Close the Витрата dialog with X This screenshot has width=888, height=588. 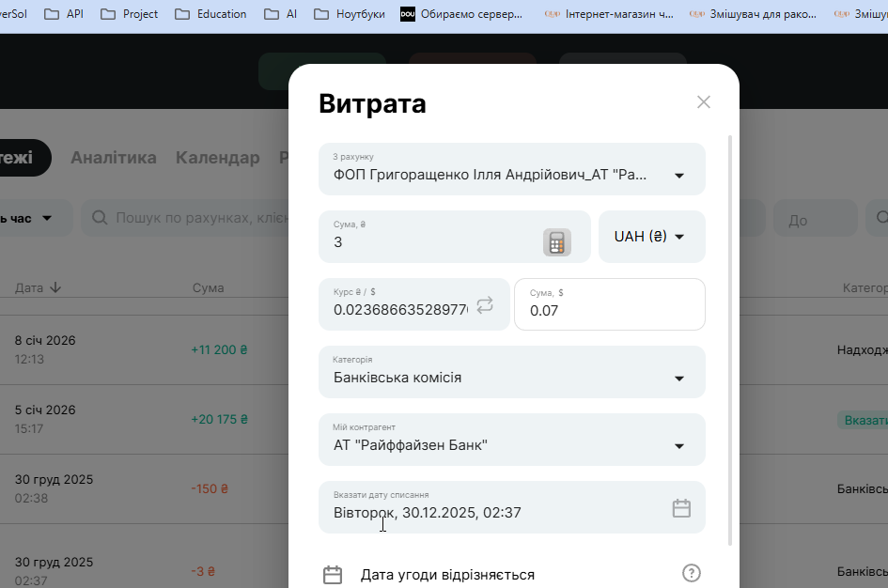(704, 101)
